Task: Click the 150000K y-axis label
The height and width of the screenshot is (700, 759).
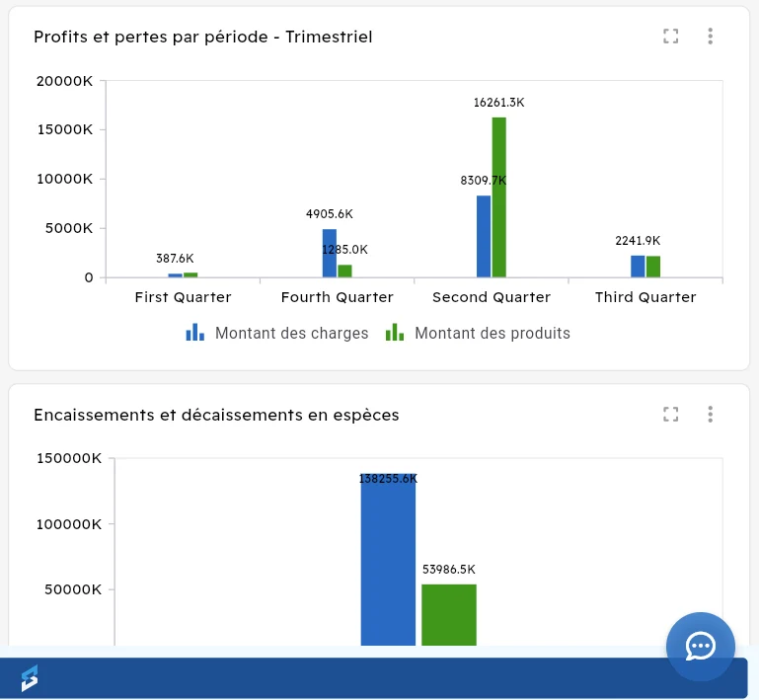Action: (x=69, y=458)
